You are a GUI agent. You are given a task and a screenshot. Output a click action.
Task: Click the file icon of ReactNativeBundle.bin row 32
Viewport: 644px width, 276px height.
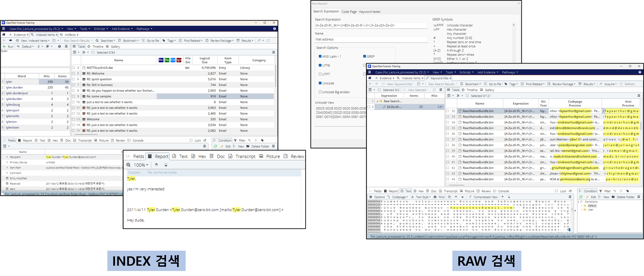coord(460,111)
